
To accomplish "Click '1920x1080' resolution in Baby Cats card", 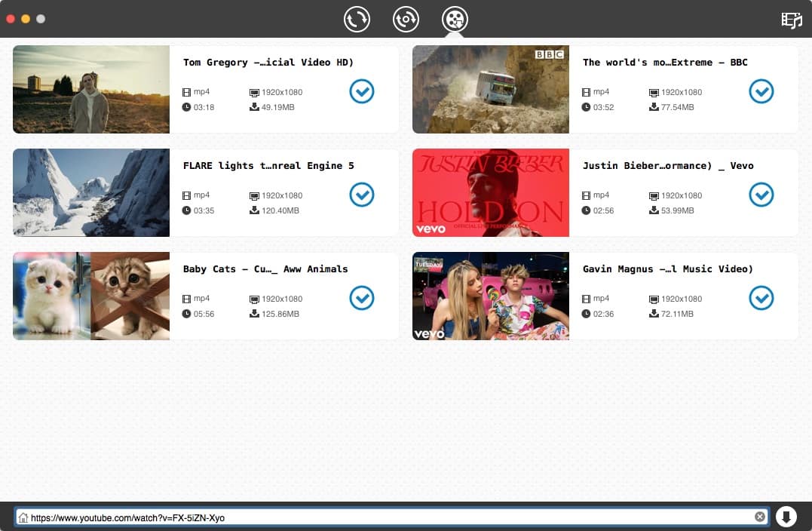I will coord(282,299).
